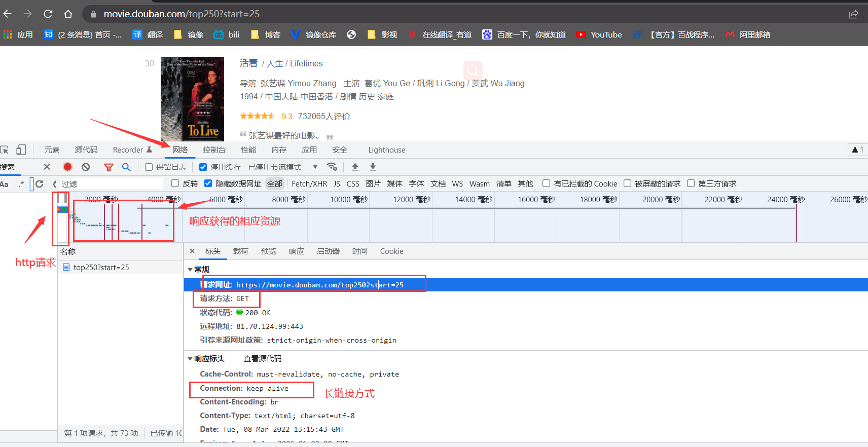Switch to the 元素 tab
The width and height of the screenshot is (868, 447).
(52, 150)
